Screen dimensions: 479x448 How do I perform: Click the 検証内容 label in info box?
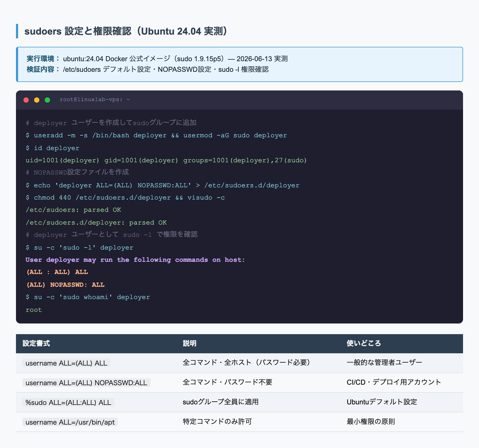pyautogui.click(x=43, y=69)
